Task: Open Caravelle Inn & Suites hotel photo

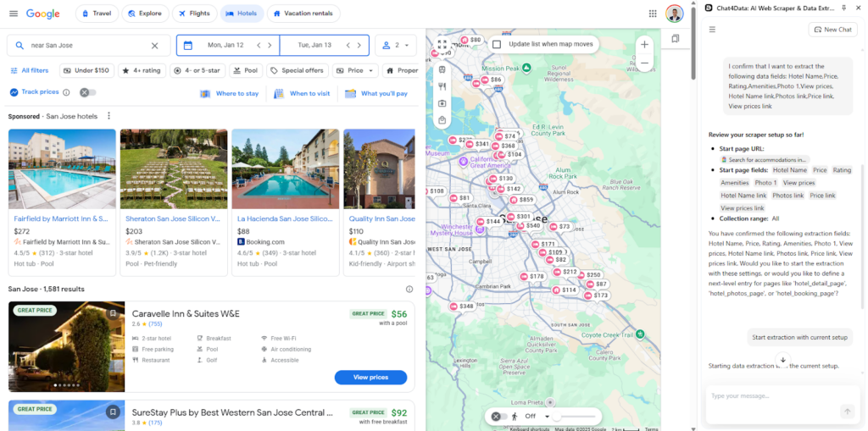Action: (66, 347)
